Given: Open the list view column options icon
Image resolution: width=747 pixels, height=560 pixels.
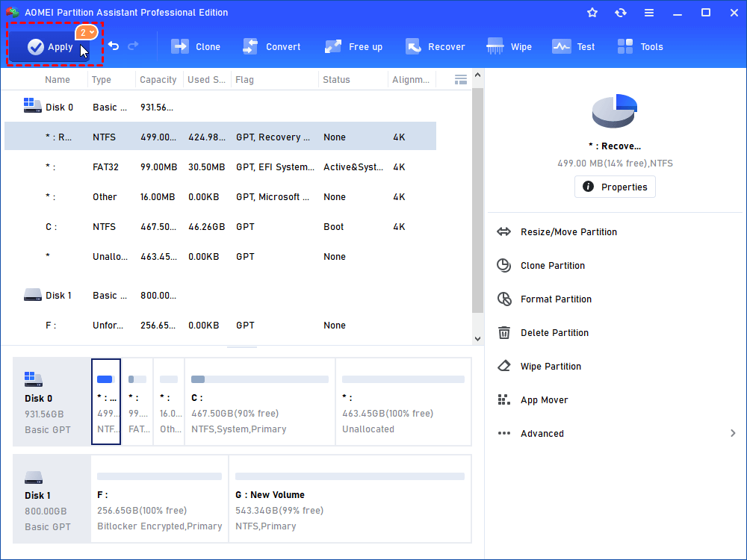Looking at the screenshot, I should coord(461,80).
